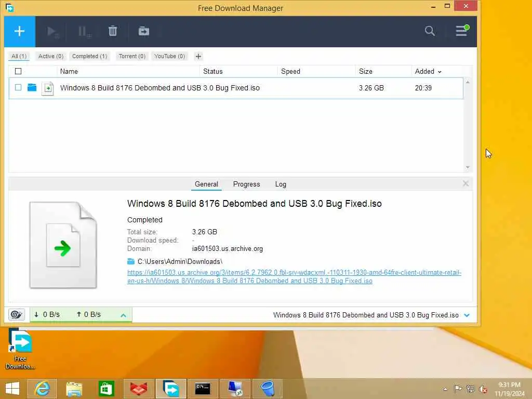Switch to the General details tab
Image resolution: width=532 pixels, height=399 pixels.
[x=206, y=184]
